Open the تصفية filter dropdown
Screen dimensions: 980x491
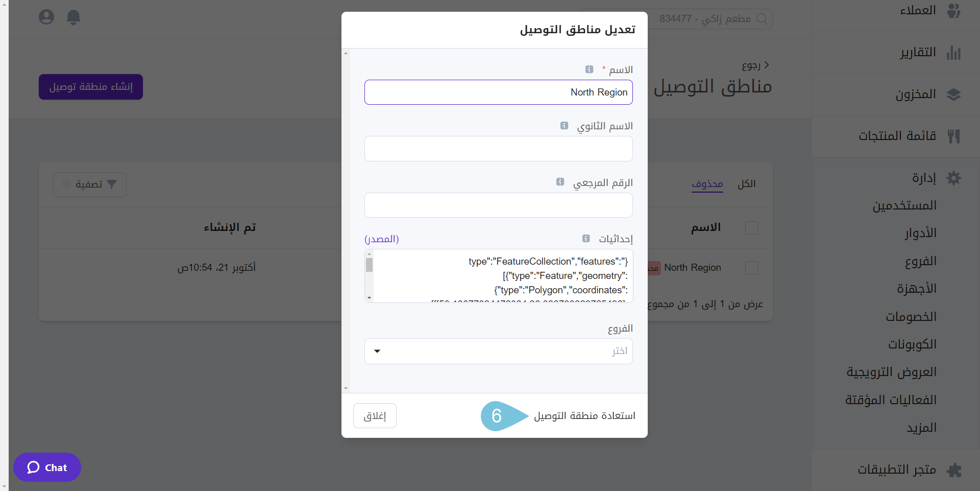[x=90, y=184]
